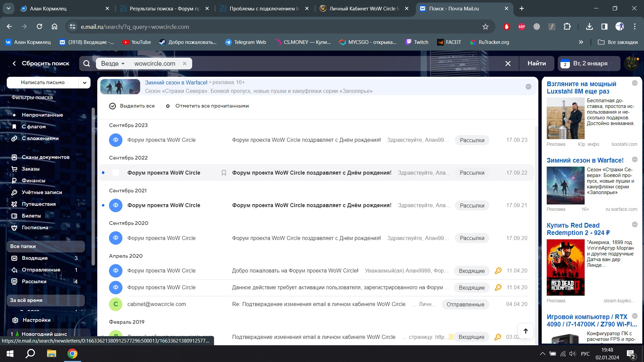Open the Adblock Plus extension icon
644x362 pixels.
click(522, 27)
